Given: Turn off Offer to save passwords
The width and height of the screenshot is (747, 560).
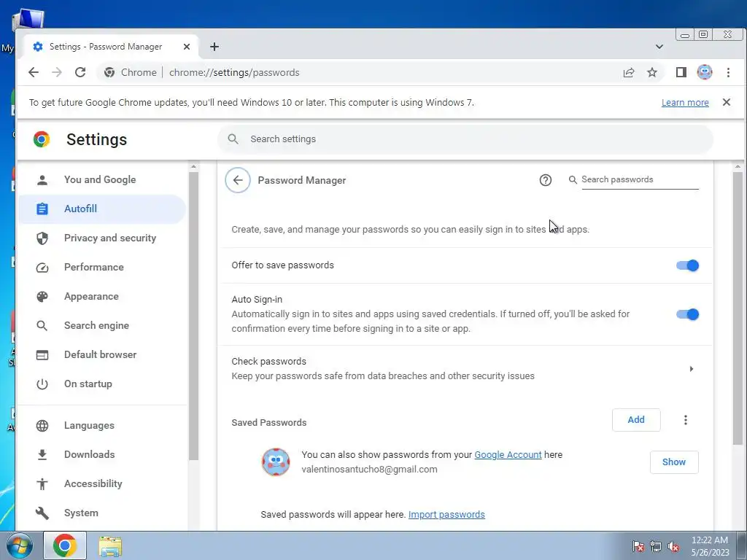Looking at the screenshot, I should point(687,265).
